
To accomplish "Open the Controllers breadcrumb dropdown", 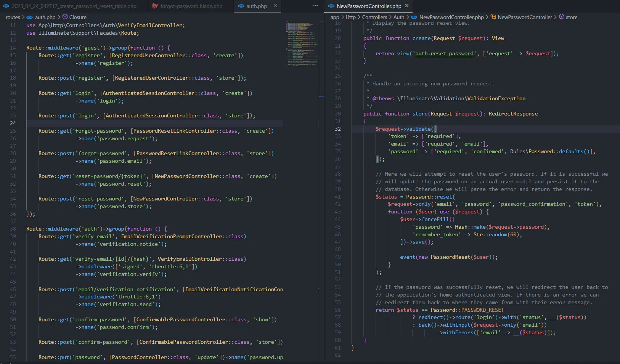I will click(x=374, y=17).
